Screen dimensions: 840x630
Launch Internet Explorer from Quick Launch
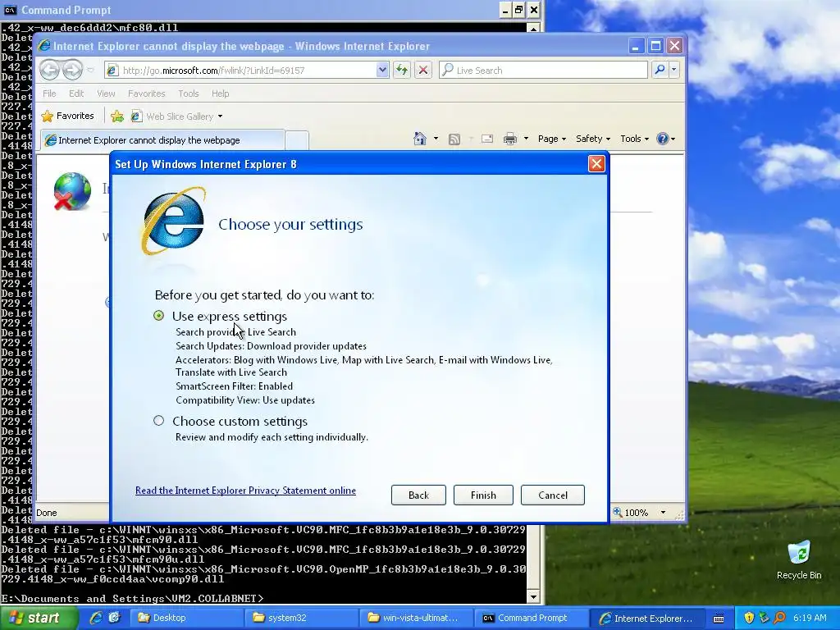pyautogui.click(x=96, y=618)
